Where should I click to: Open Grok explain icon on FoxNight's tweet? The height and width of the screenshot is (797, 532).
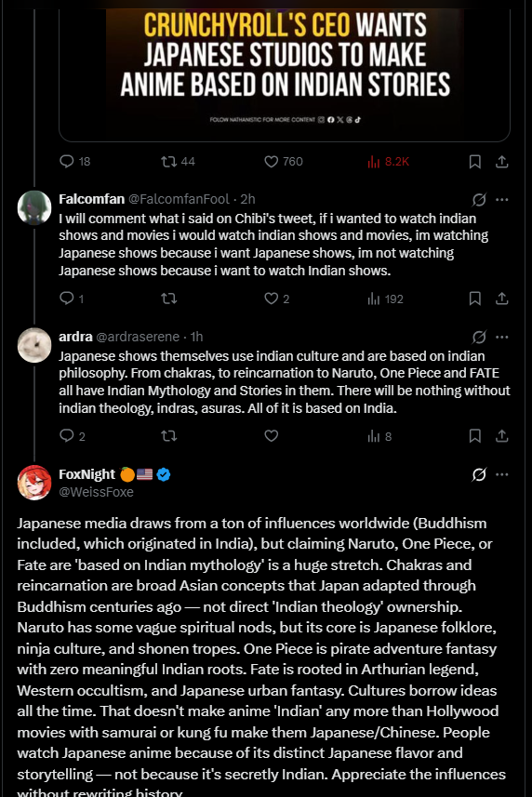(479, 474)
